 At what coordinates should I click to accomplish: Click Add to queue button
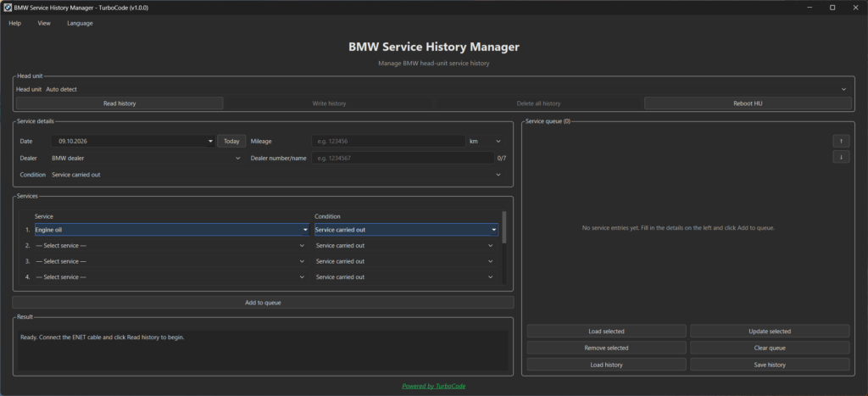[263, 303]
